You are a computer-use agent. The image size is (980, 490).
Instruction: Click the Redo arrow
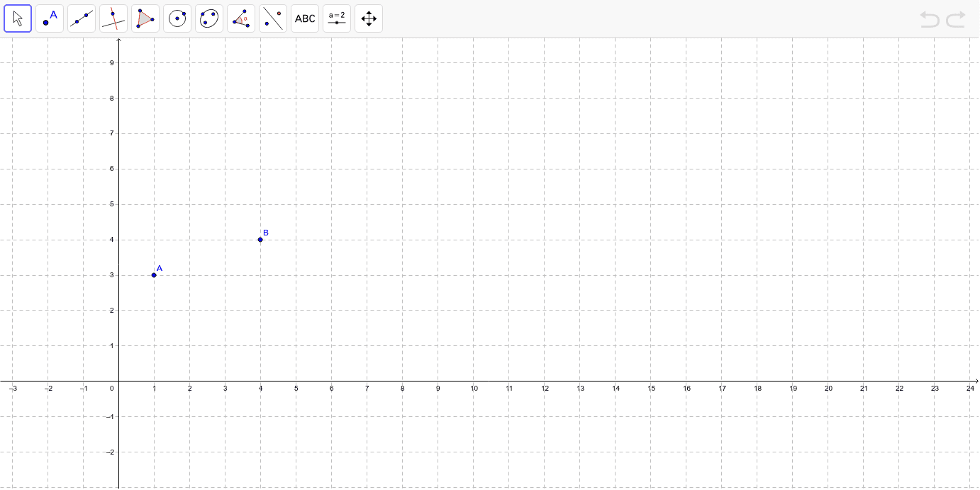956,19
